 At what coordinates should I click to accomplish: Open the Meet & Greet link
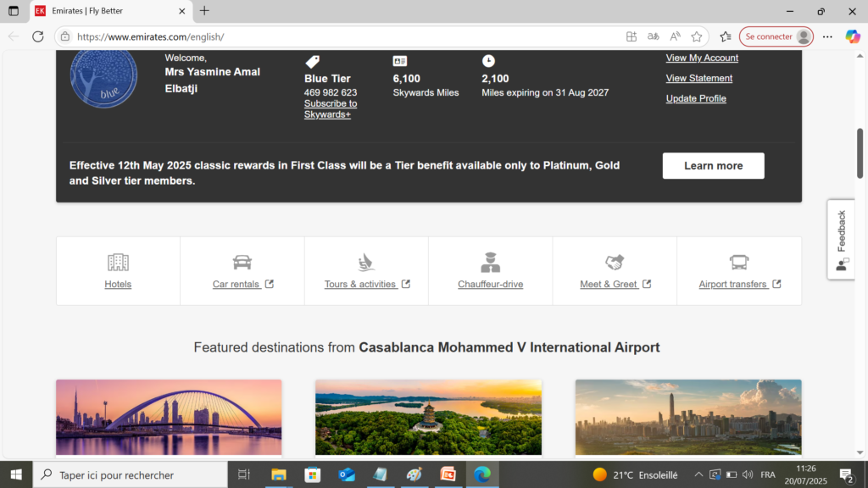pos(615,284)
